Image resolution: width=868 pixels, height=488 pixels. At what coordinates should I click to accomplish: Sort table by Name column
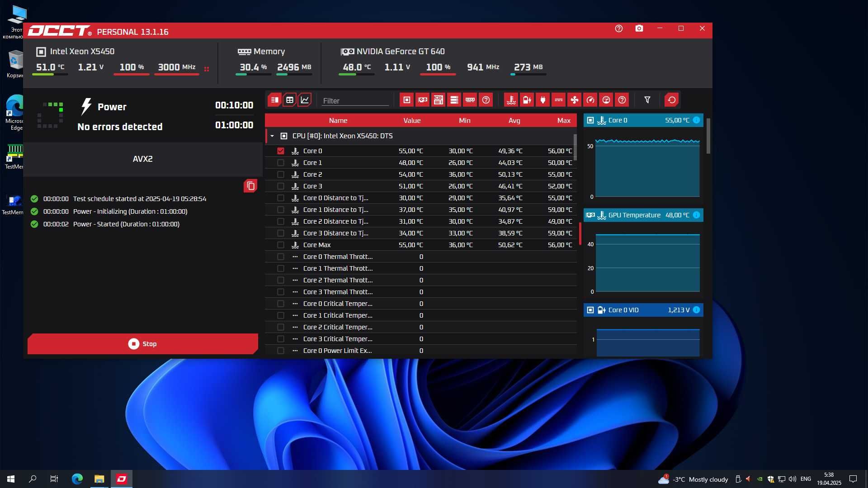click(338, 121)
